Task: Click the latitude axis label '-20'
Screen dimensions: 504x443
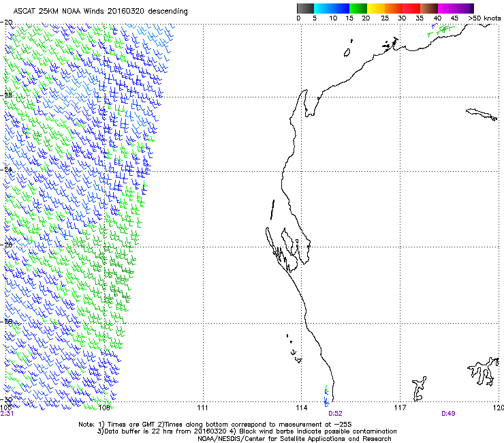Action: [7, 22]
